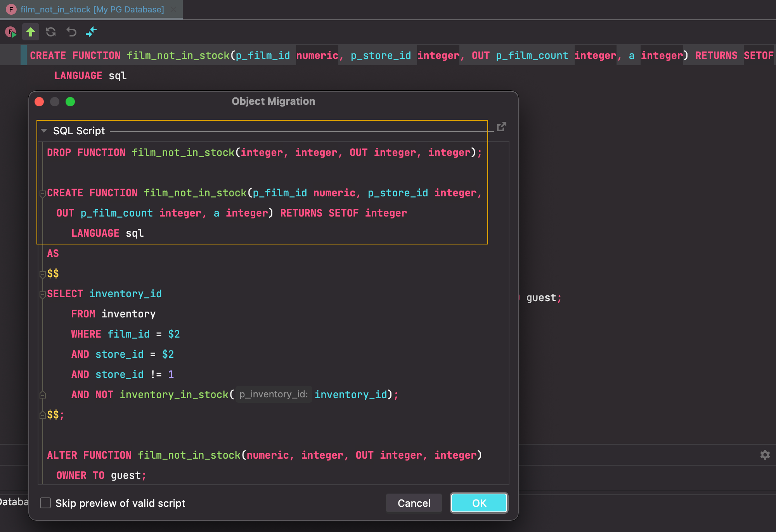Screen dimensions: 776x532
Task: Click the settings gear icon
Action: 765,455
